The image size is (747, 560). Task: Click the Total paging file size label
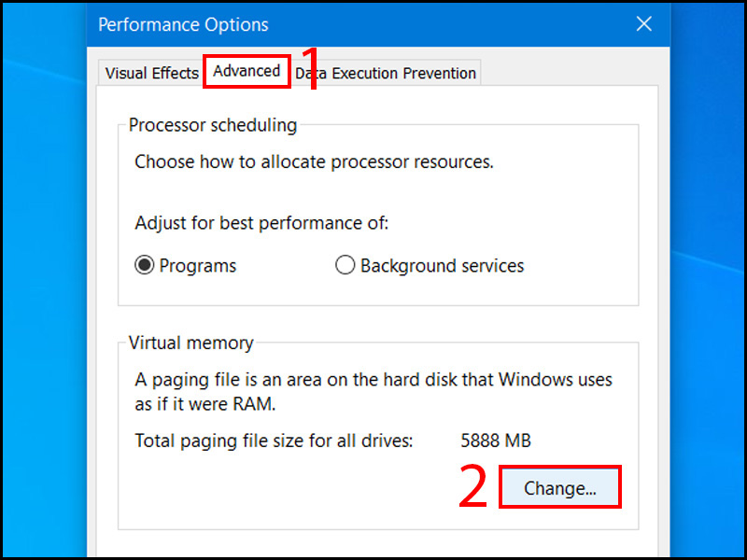[274, 441]
